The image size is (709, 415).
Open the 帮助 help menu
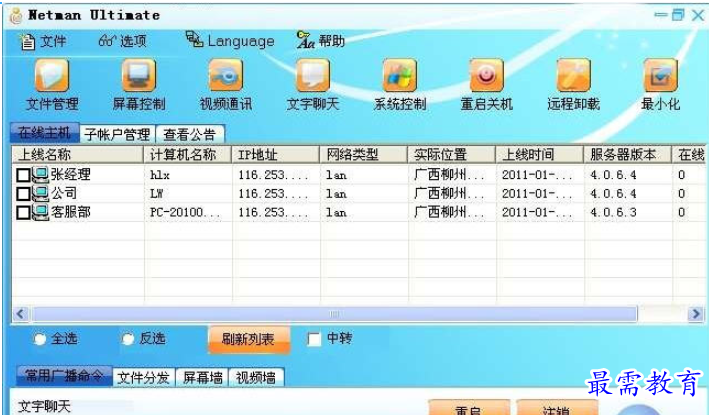(321, 40)
